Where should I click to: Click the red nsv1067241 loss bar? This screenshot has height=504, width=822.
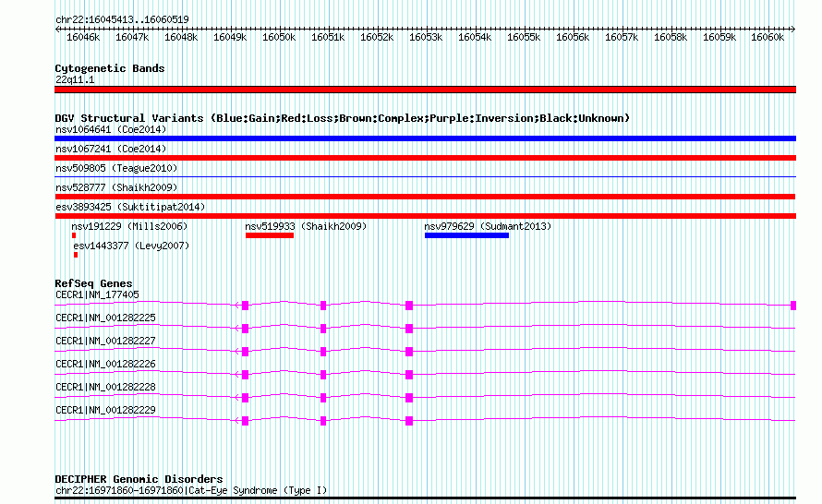tap(425, 158)
